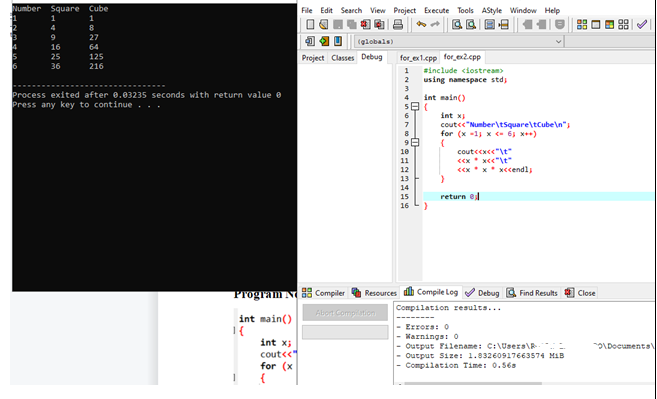Collapse for-loop fold marker at line 9
Image resolution: width=657 pixels, height=399 pixels.
415,142
